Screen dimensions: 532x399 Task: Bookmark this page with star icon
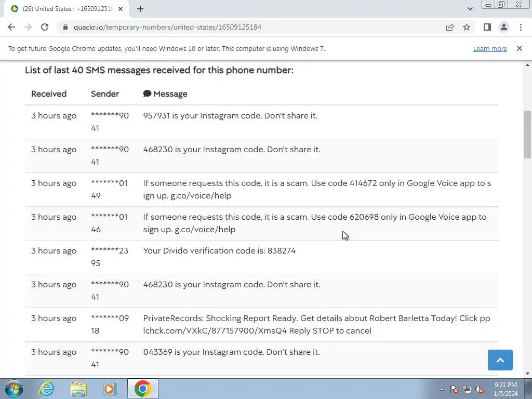coord(467,27)
